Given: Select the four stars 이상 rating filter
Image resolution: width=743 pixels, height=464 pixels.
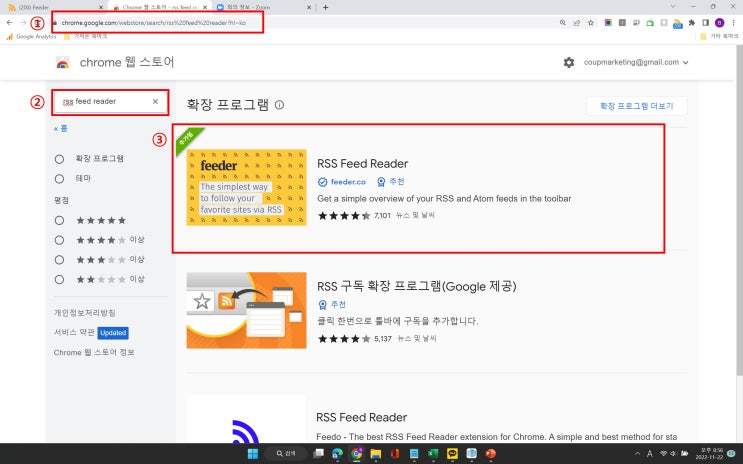Looking at the screenshot, I should [59, 240].
